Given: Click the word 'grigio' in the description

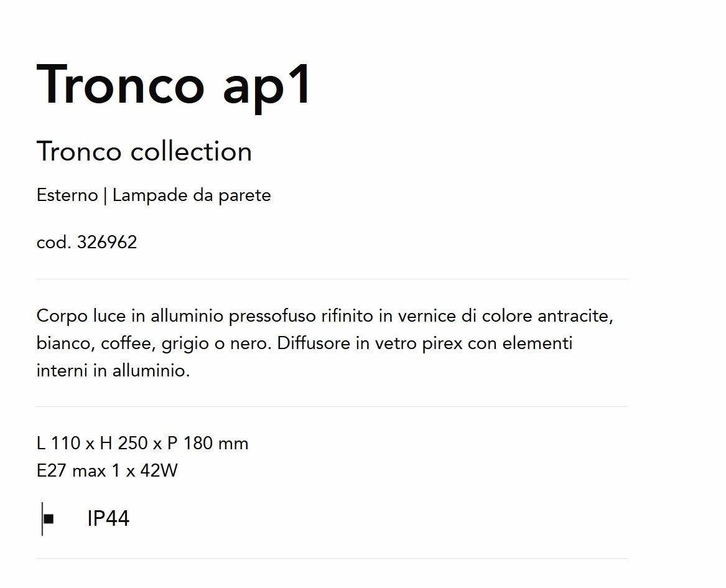Looking at the screenshot, I should 185,344.
